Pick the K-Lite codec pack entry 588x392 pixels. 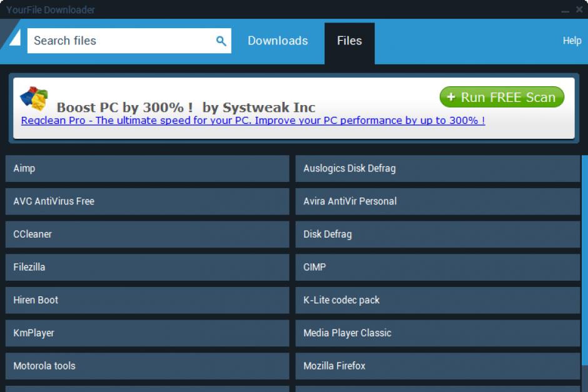click(x=438, y=300)
